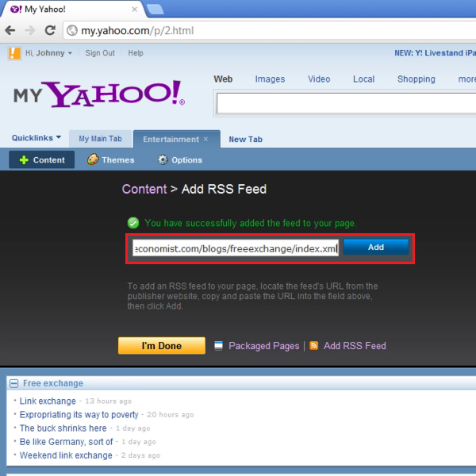Select the Video search category
Image resolution: width=476 pixels, height=476 pixels.
319,79
